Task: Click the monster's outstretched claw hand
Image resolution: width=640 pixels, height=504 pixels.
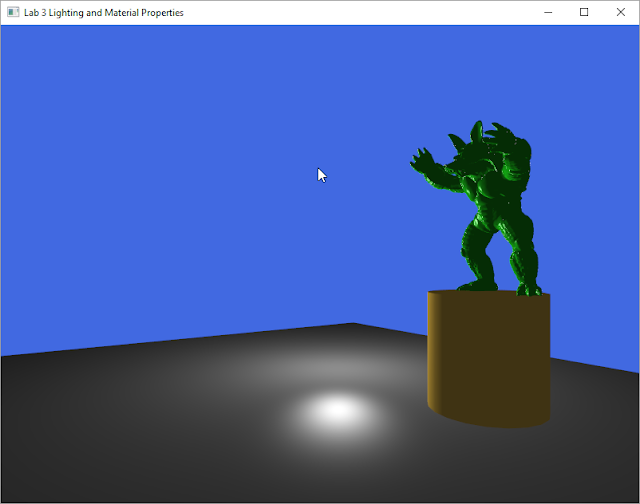Action: 422,161
